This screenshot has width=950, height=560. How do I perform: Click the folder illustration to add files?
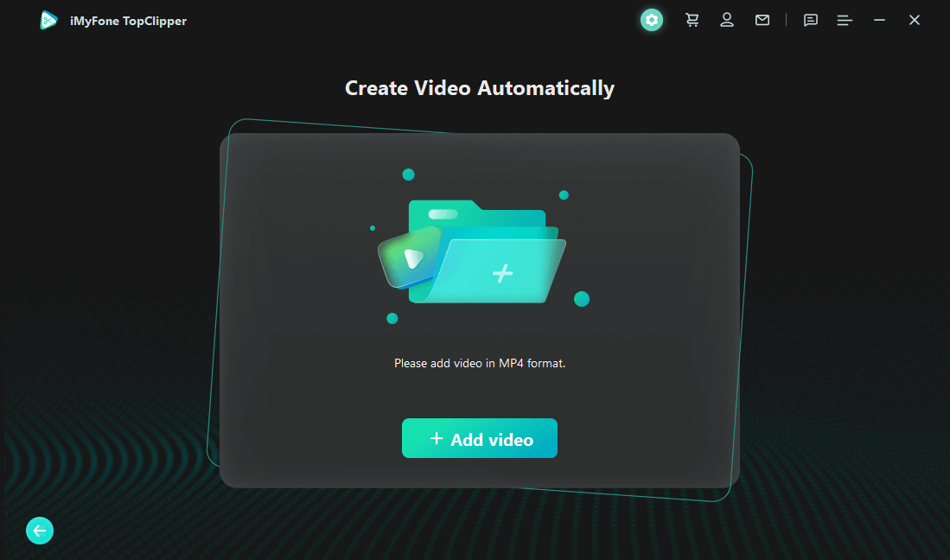[473, 251]
